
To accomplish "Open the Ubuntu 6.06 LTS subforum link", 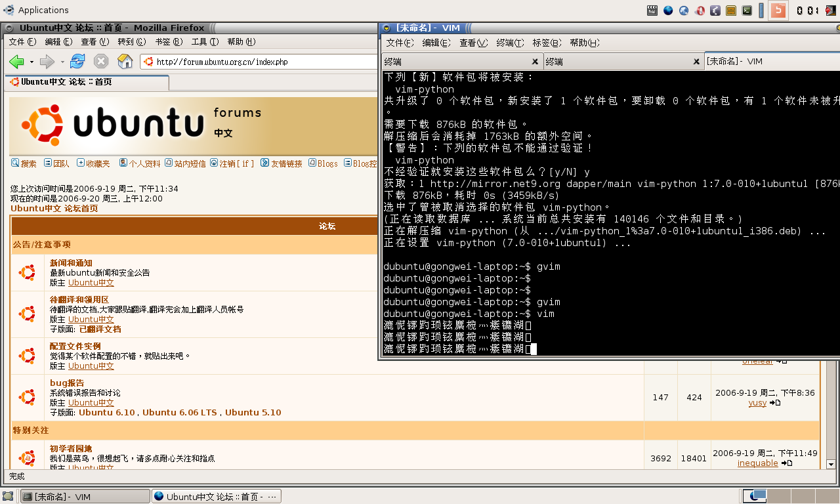I will pos(179,412).
